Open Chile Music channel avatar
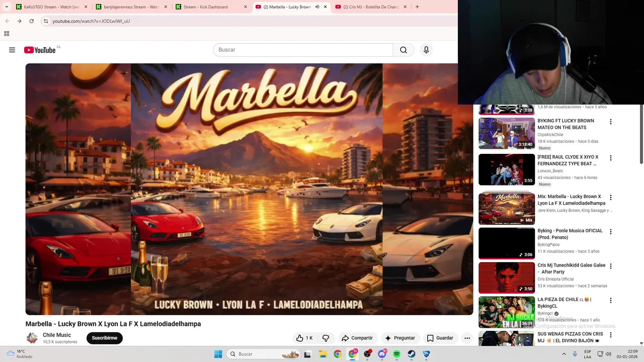 (x=32, y=338)
